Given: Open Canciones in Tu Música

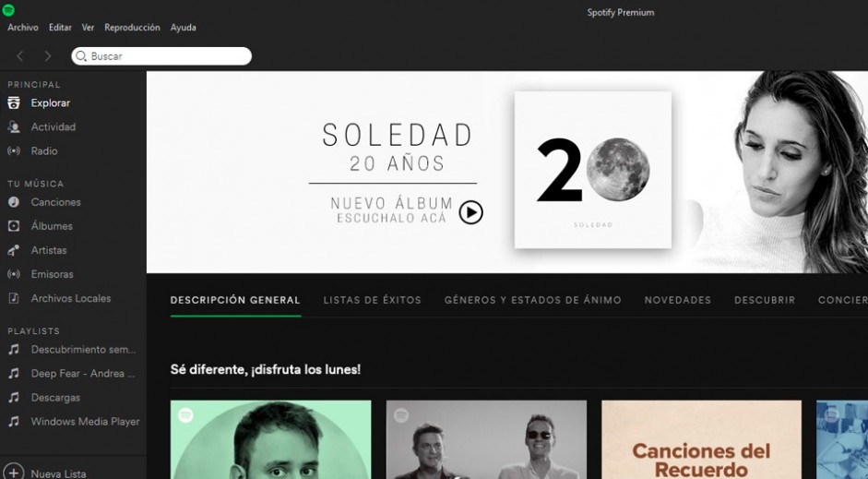Looking at the screenshot, I should (x=56, y=202).
